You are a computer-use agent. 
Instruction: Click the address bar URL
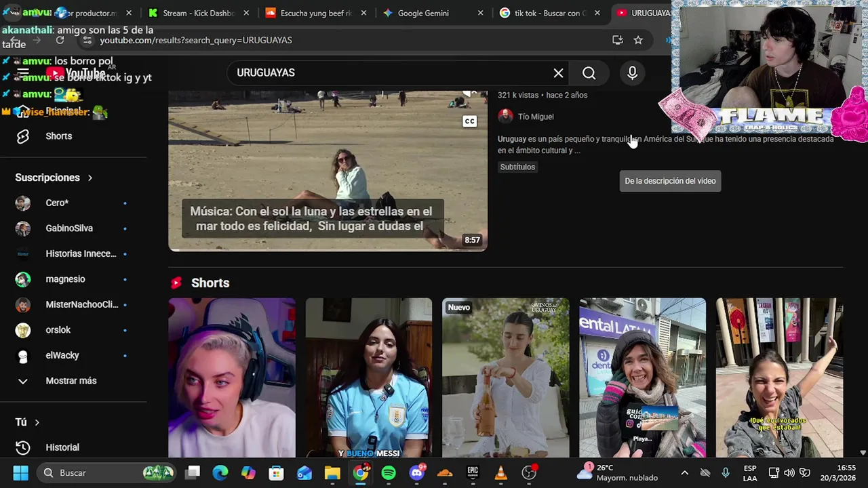[x=196, y=40]
